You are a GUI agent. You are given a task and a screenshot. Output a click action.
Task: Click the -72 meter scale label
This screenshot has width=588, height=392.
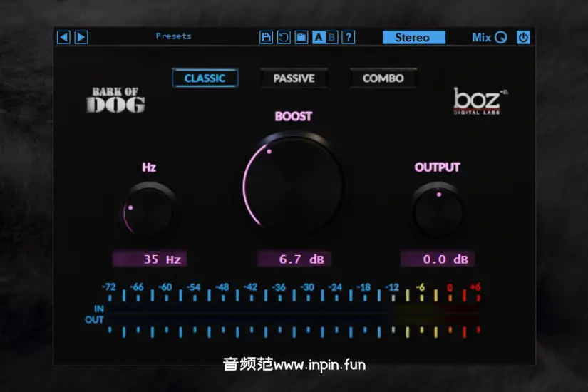(109, 287)
